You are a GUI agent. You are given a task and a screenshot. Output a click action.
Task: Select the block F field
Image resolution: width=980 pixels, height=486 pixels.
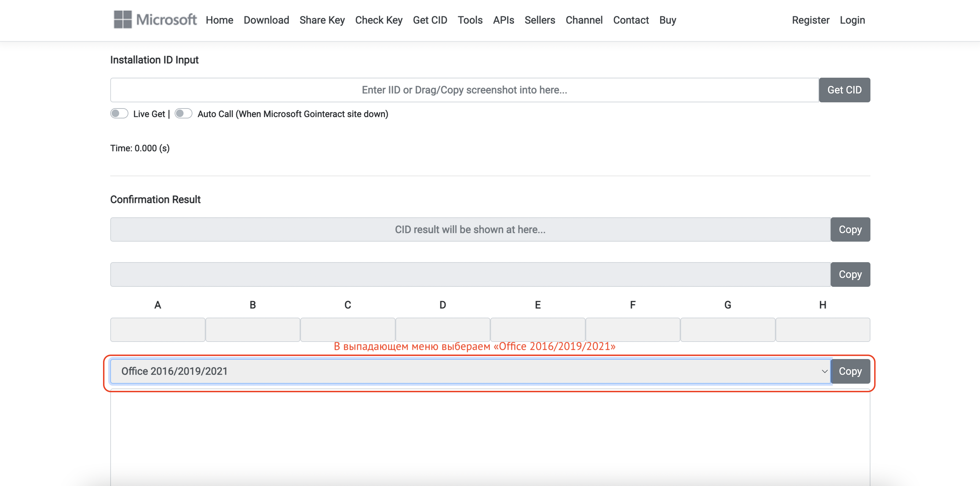(633, 330)
